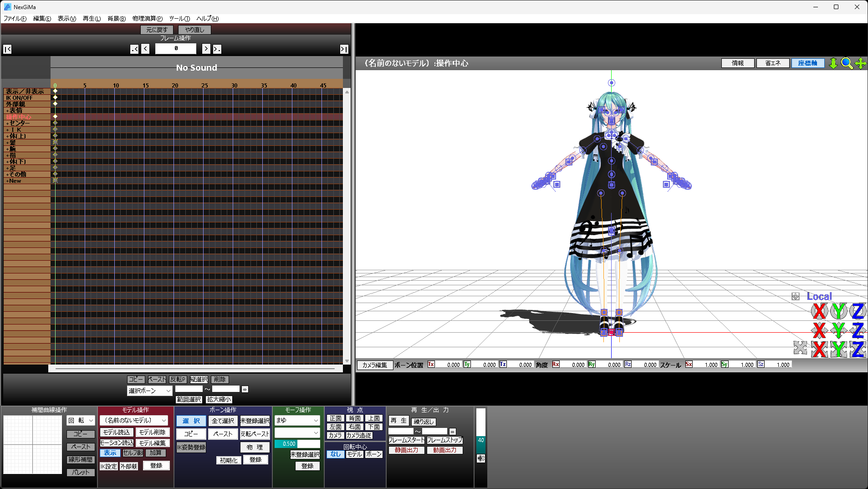Click the horizontal timeline scrollbar
This screenshot has height=489, width=868.
click(195, 368)
